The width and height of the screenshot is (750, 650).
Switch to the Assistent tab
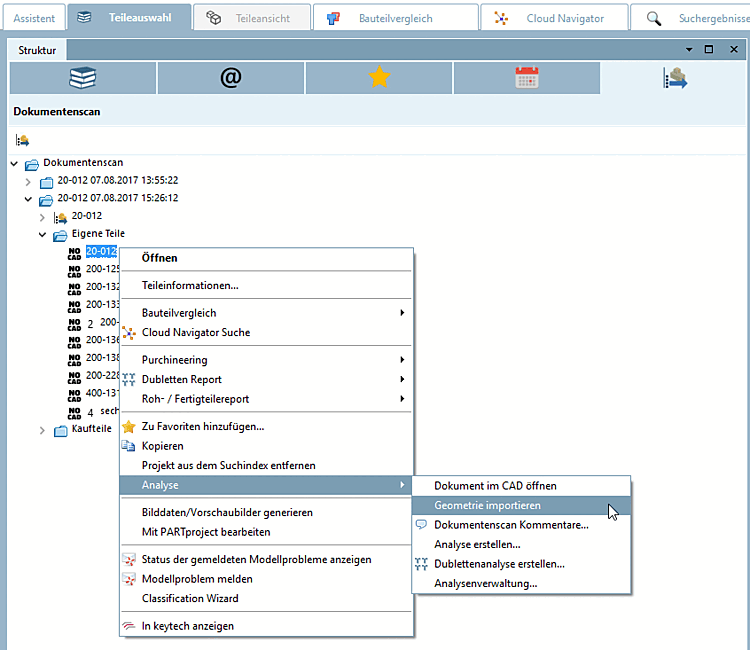(34, 19)
